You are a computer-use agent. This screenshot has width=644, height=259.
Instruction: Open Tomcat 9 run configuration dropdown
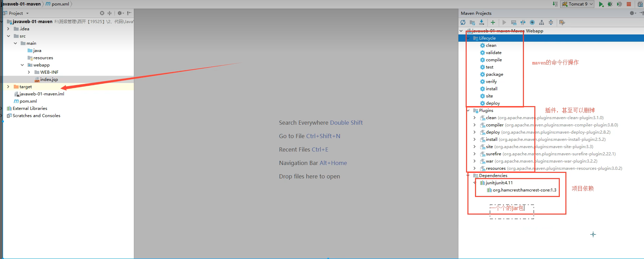[x=577, y=4]
